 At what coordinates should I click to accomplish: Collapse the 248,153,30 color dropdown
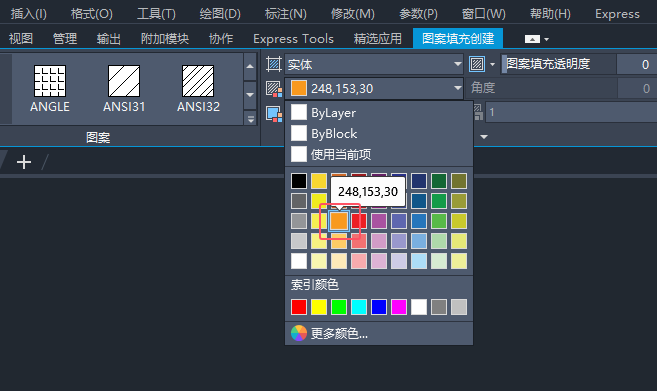point(457,88)
